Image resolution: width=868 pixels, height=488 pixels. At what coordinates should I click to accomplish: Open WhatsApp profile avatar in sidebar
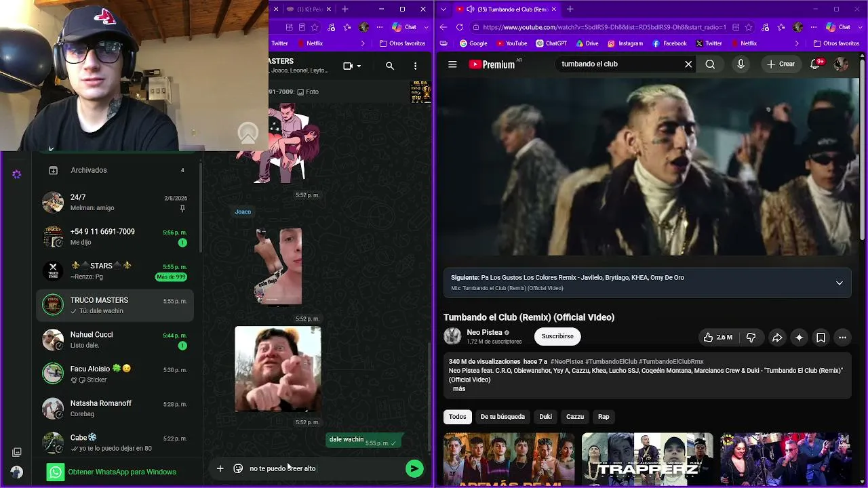point(17,472)
